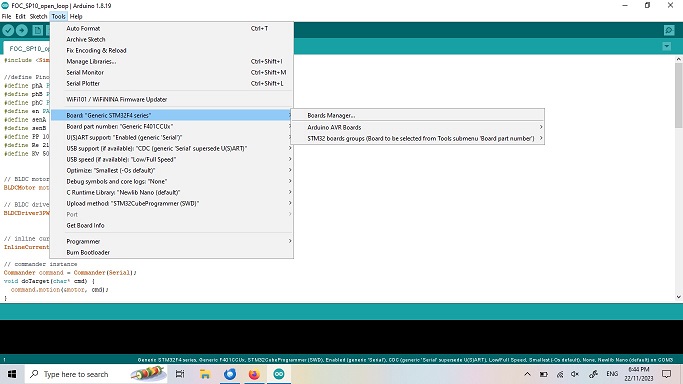
Task: Click Get Board Info menu entry
Action: click(172, 226)
